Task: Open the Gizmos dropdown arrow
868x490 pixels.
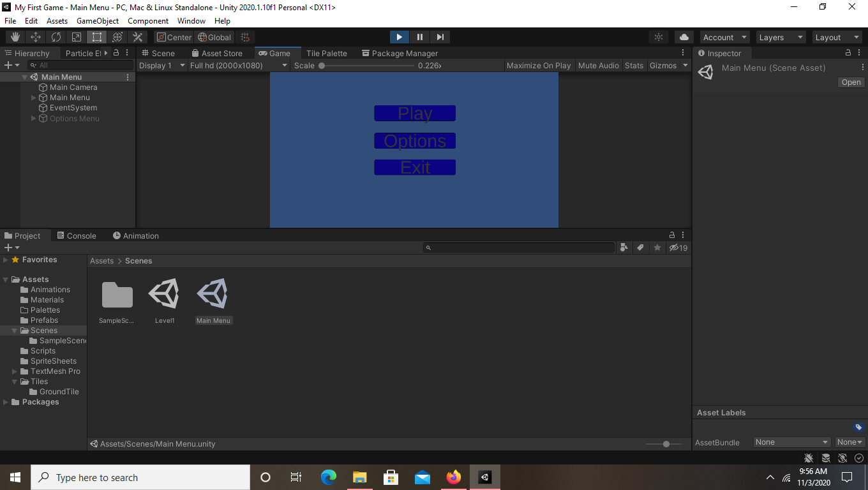Action: click(685, 65)
